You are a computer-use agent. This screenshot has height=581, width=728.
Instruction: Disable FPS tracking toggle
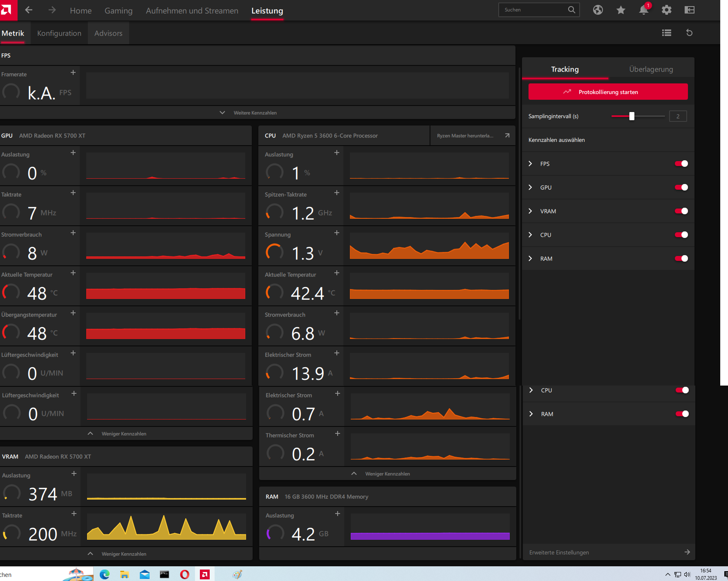pos(681,164)
